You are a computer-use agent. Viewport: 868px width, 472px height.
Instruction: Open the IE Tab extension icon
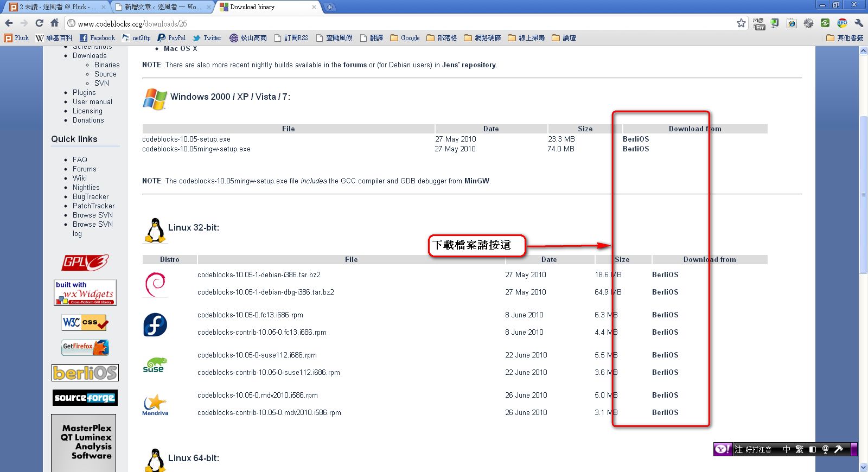pos(792,23)
